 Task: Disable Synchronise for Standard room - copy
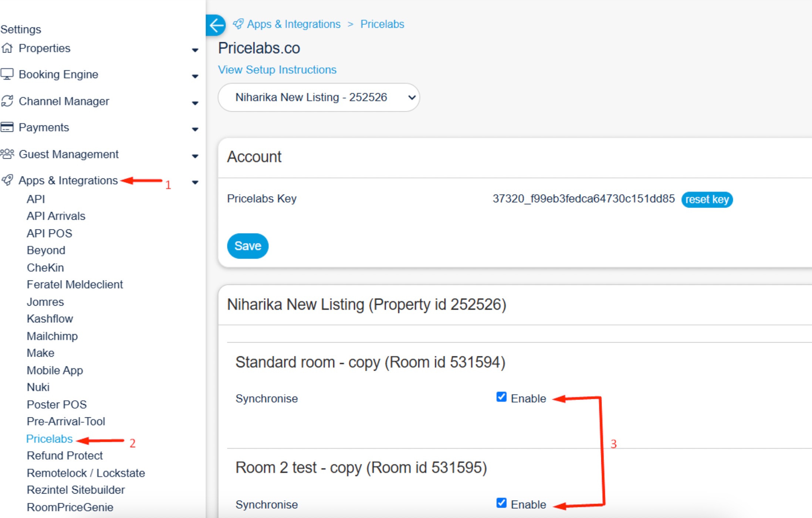[x=501, y=397]
